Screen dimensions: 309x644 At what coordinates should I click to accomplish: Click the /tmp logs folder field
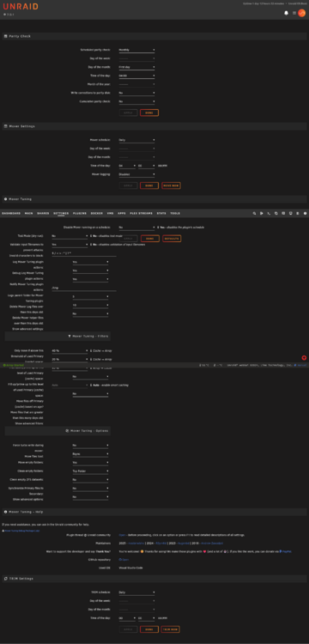tap(84, 288)
